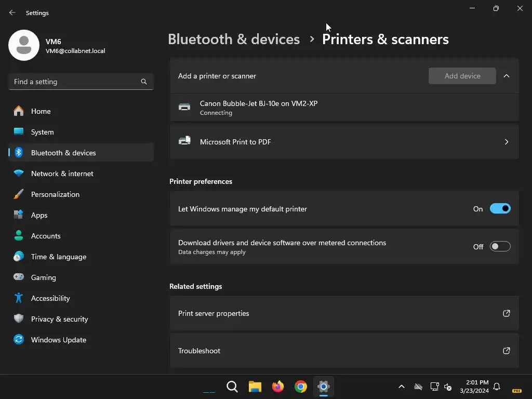The height and width of the screenshot is (399, 532).
Task: Launch Firefox from the taskbar
Action: 278,387
